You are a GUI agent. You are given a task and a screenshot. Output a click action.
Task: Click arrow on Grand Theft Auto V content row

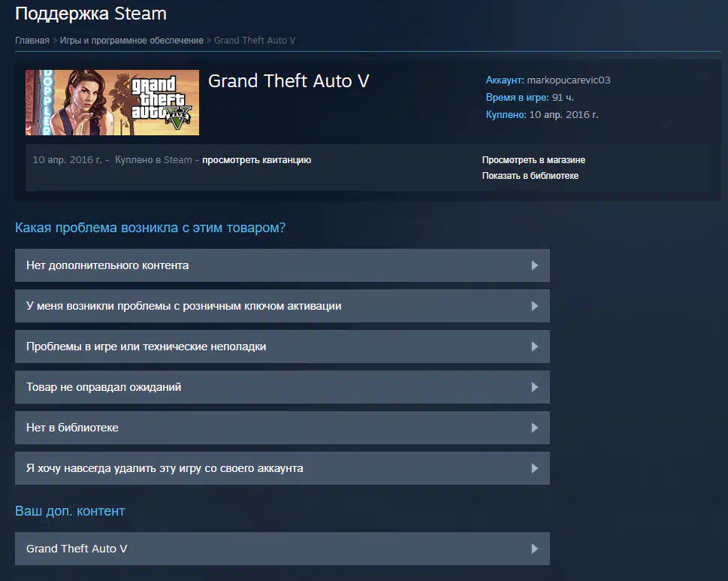pyautogui.click(x=534, y=549)
